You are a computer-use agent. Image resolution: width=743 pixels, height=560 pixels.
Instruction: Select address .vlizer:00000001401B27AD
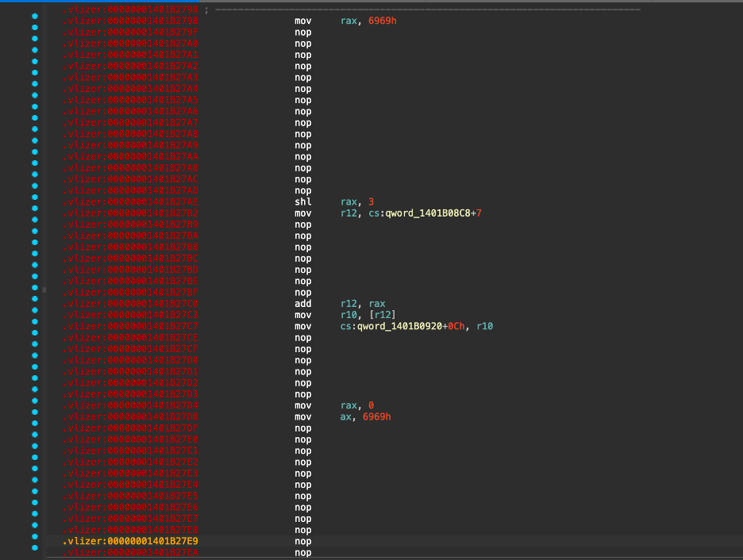coord(130,190)
